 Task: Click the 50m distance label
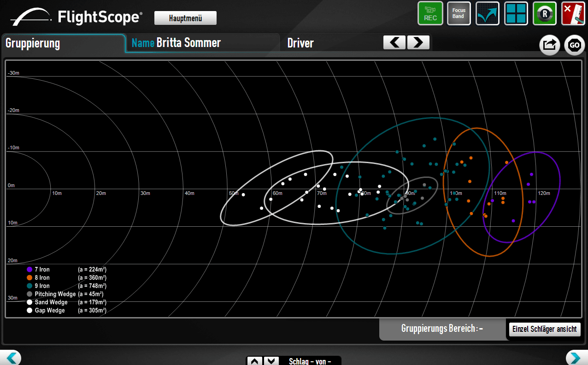[234, 193]
